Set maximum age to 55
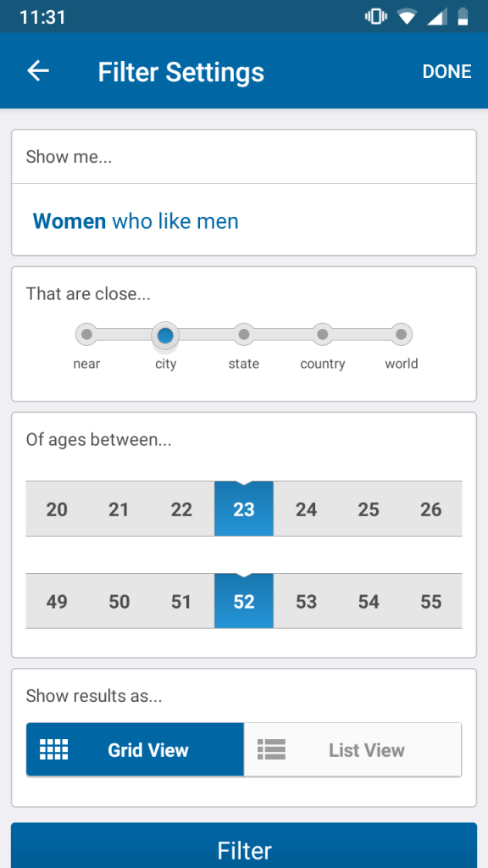 click(430, 601)
